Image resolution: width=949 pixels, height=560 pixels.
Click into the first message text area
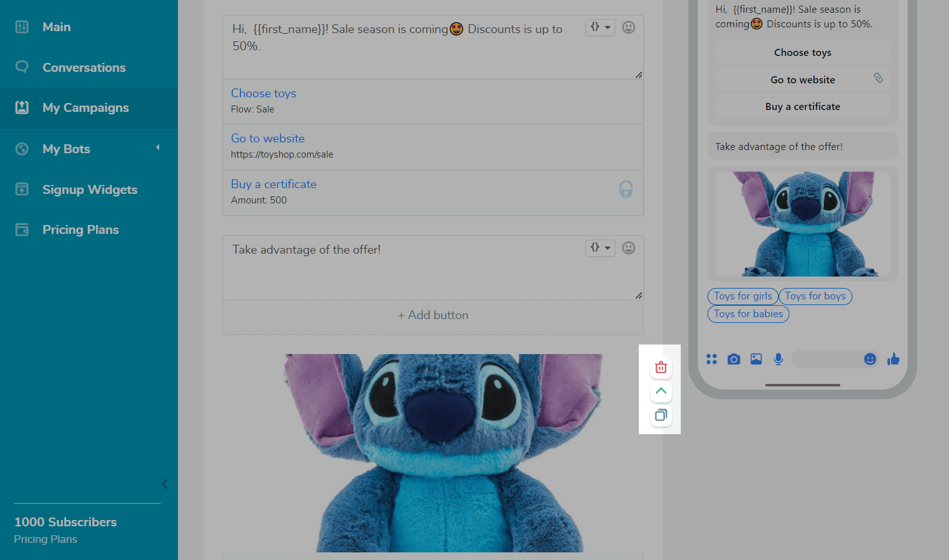click(x=433, y=47)
